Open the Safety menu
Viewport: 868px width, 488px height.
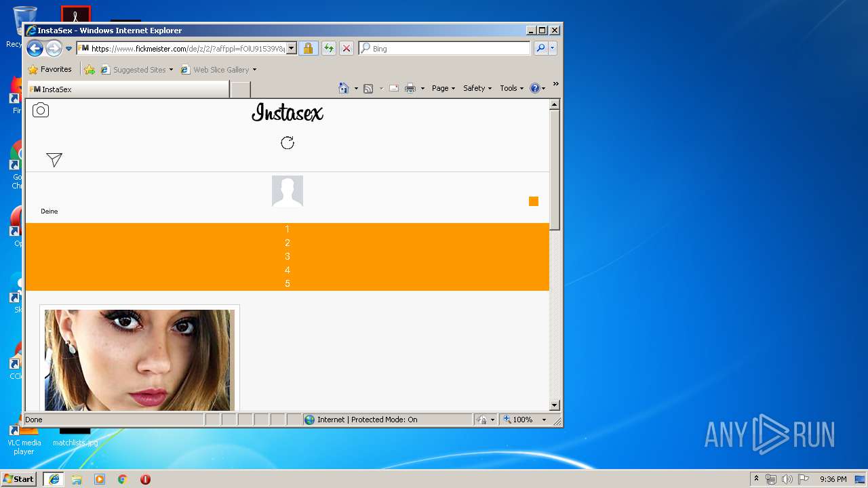[x=477, y=88]
